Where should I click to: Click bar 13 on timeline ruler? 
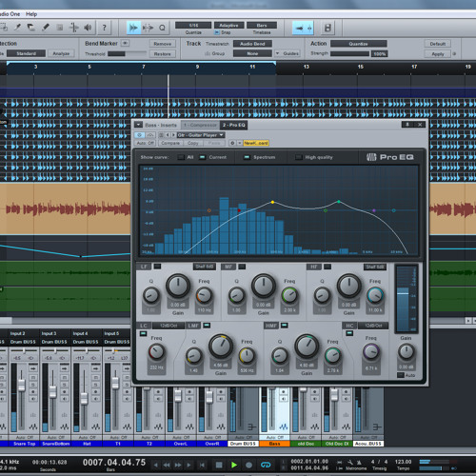pyautogui.click(x=307, y=67)
